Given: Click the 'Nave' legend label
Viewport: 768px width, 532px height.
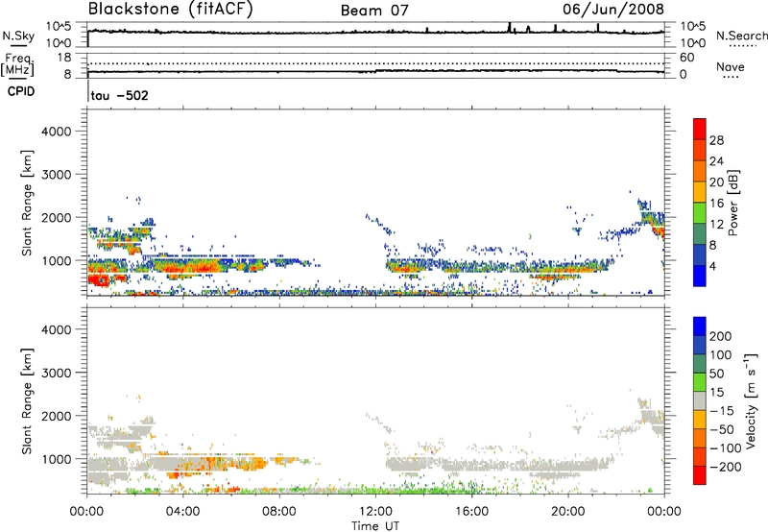Looking at the screenshot, I should coord(731,67).
